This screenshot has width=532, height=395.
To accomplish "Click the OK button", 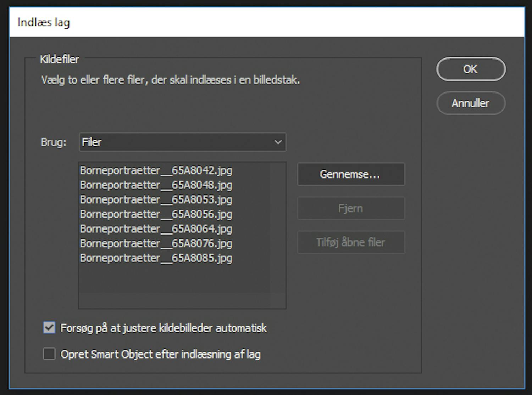I will [470, 69].
